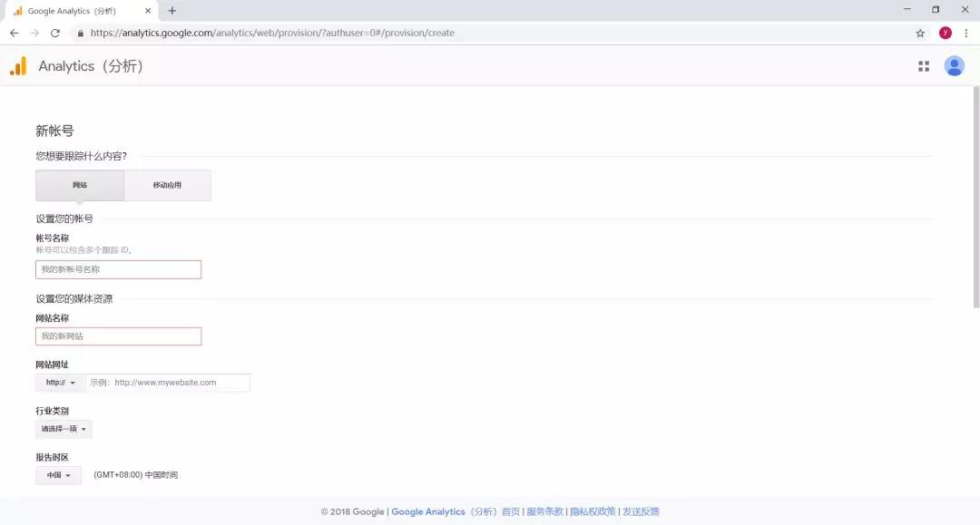Image resolution: width=980 pixels, height=525 pixels.
Task: Expand the 行业类别 请选择一项 dropdown
Action: [x=63, y=429]
